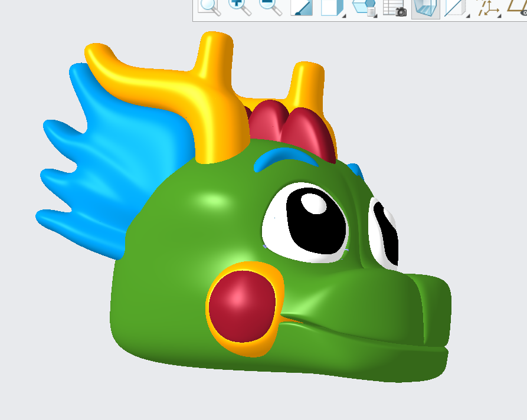Image resolution: width=527 pixels, height=420 pixels.
Task: Toggle datum plane display visibility
Action: point(453,8)
